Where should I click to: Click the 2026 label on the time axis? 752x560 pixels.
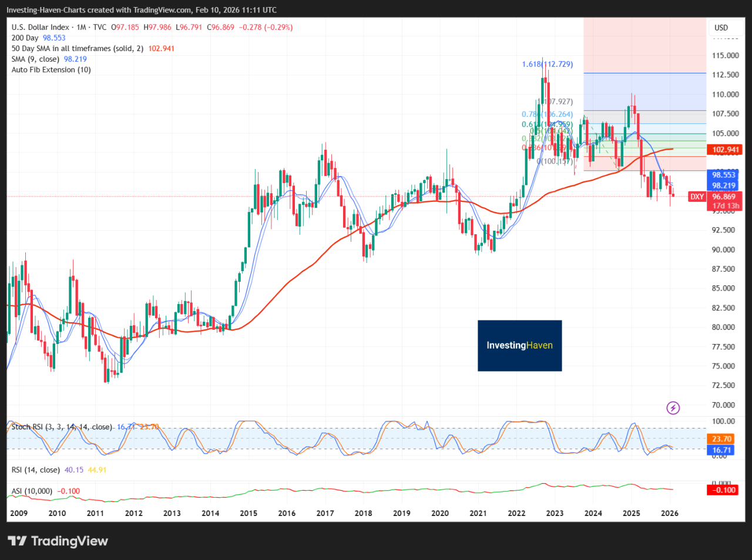pyautogui.click(x=669, y=513)
